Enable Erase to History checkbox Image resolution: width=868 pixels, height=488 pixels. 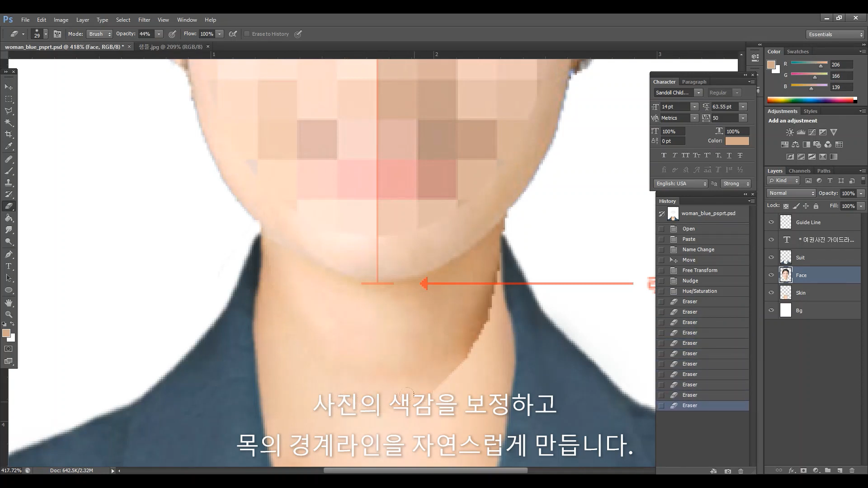click(x=247, y=34)
